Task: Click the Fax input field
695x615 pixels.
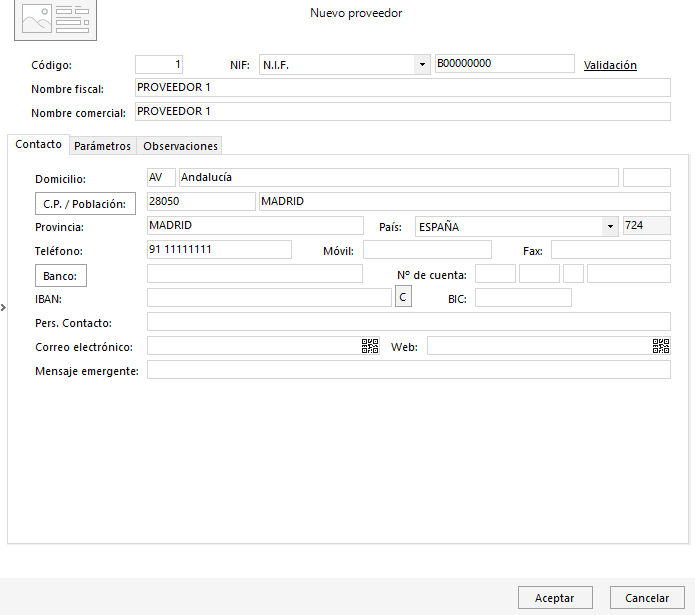Action: (x=610, y=249)
